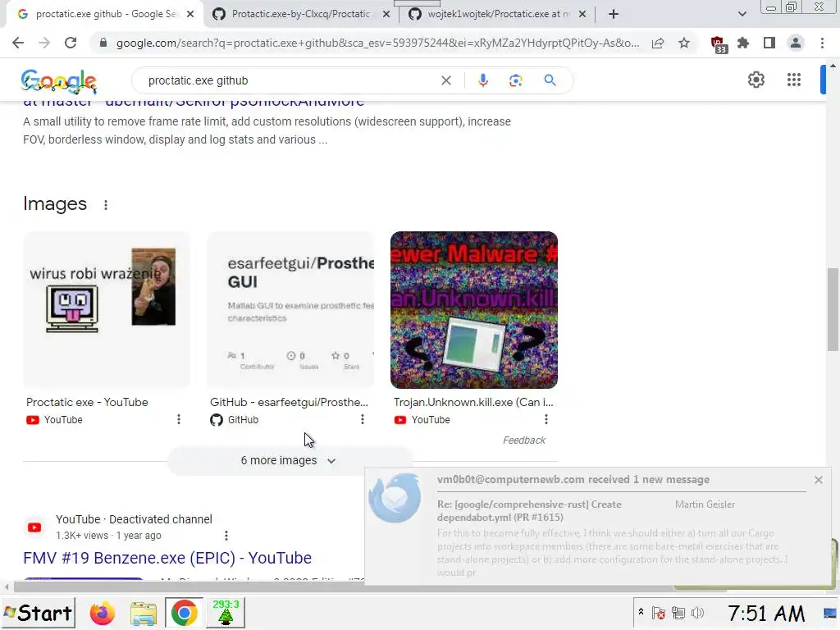Start voice search with the microphone
This screenshot has width=840, height=630.
tap(482, 80)
